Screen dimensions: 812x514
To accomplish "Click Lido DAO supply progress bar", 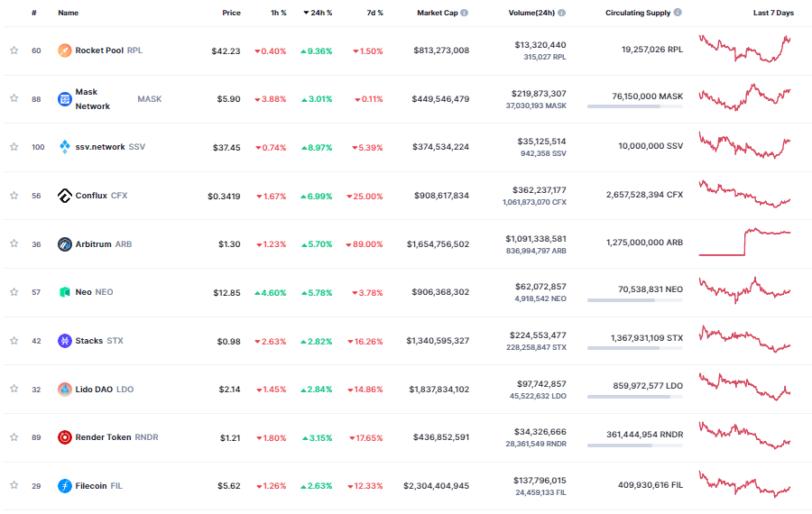I will tap(635, 397).
